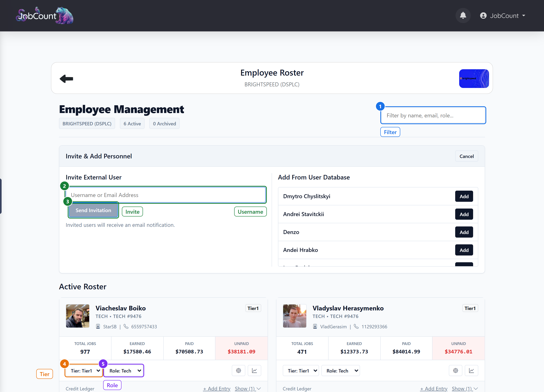
Task: Add Andei Hrabko from user database
Action: 464,250
